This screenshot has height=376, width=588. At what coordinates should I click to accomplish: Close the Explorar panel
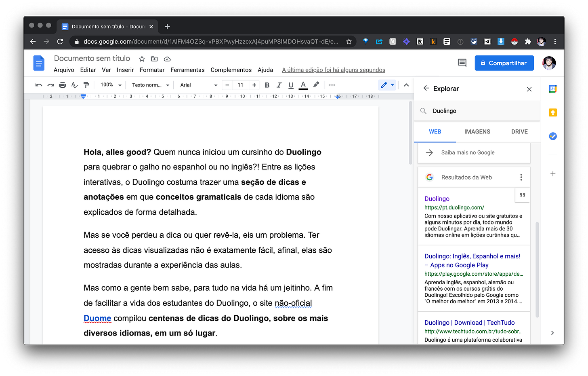[x=529, y=89]
